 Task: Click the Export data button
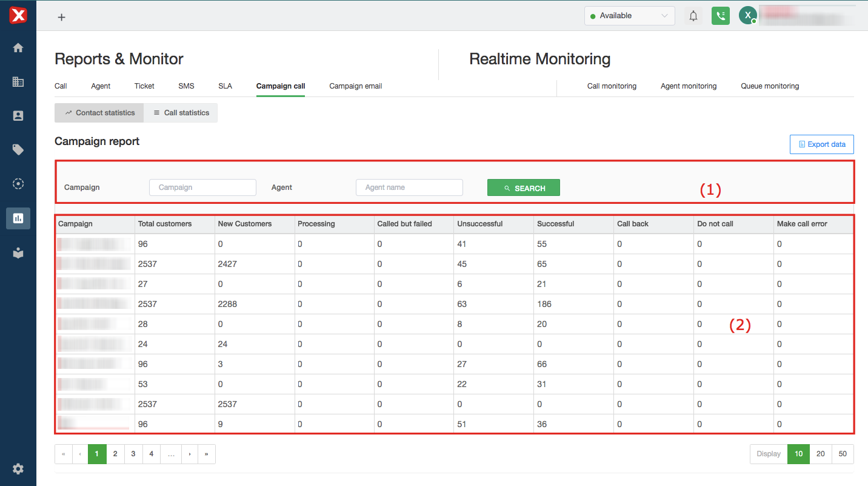[x=821, y=144]
